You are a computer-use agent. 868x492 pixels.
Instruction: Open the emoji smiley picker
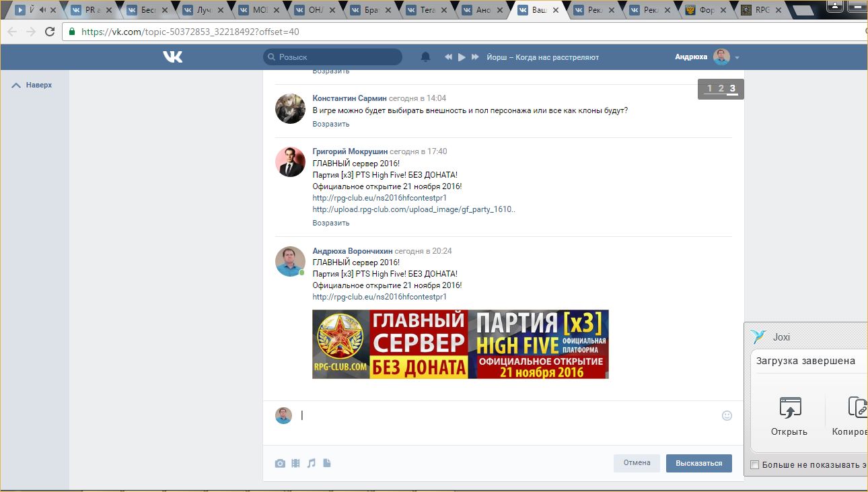pos(727,416)
